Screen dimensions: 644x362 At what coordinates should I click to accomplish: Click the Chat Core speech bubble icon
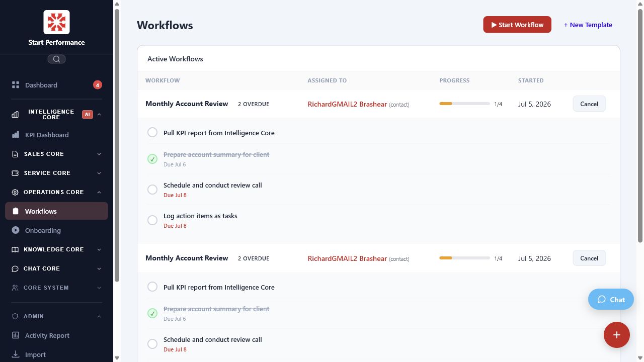15,268
